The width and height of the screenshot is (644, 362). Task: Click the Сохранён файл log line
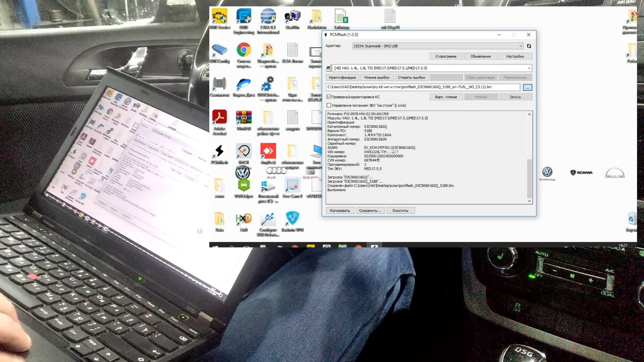pyautogui.click(x=391, y=185)
